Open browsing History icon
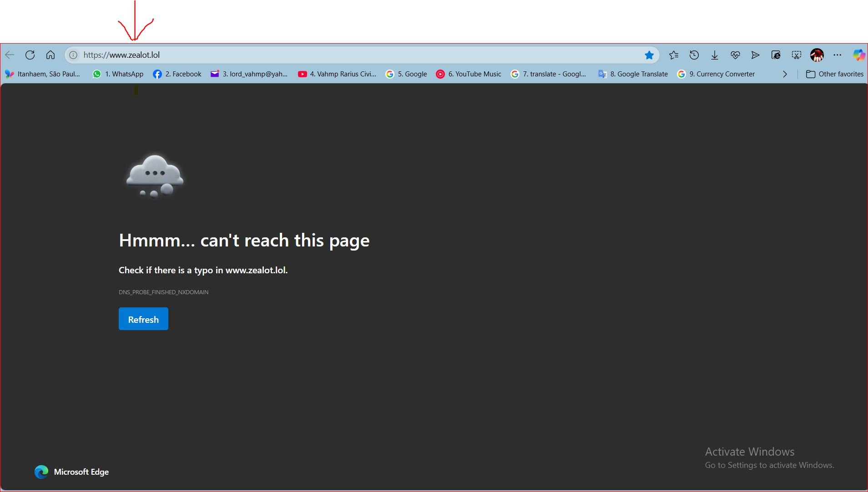868x492 pixels. [694, 55]
